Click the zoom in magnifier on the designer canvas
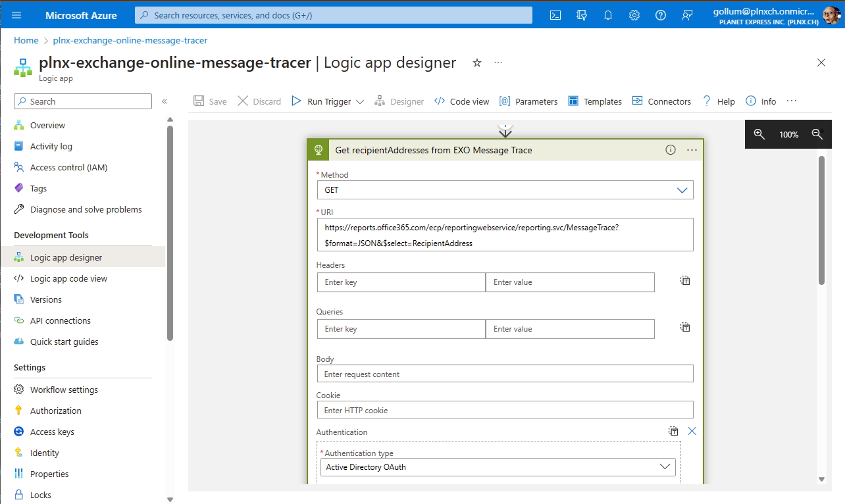Screen dimensions: 845x504 click(x=759, y=134)
